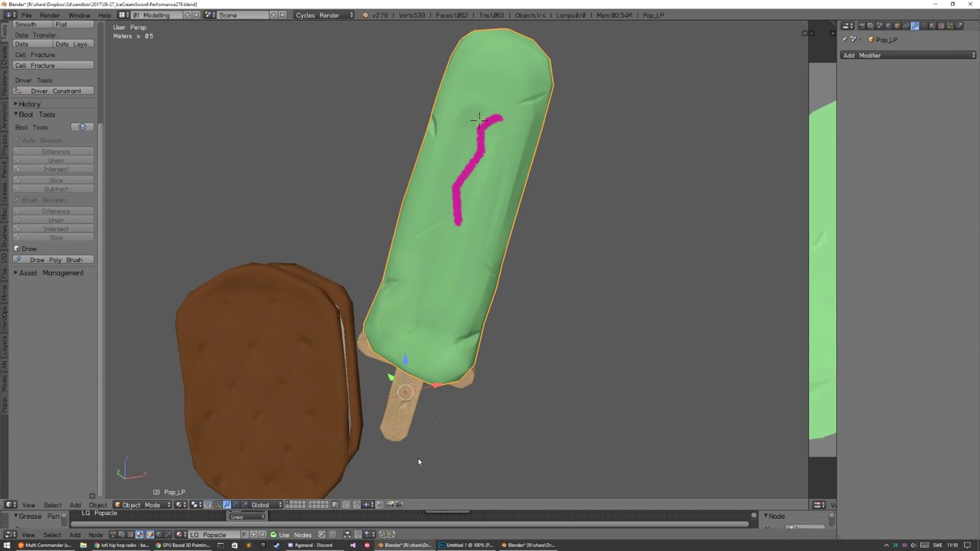Viewport: 980px width, 551px height.
Task: Open the Global transform orientation dropdown
Action: pos(266,505)
